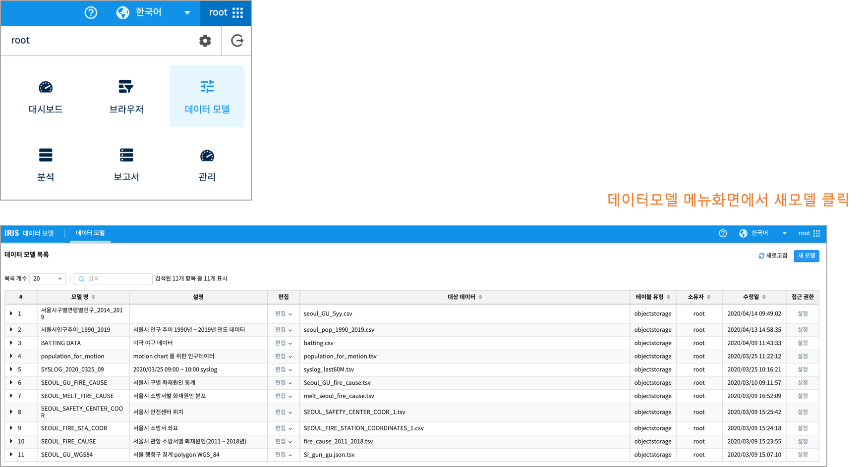Viewport: 868px width, 467px height.
Task: Sort by 테이블 유형 column header
Action: [x=653, y=297]
